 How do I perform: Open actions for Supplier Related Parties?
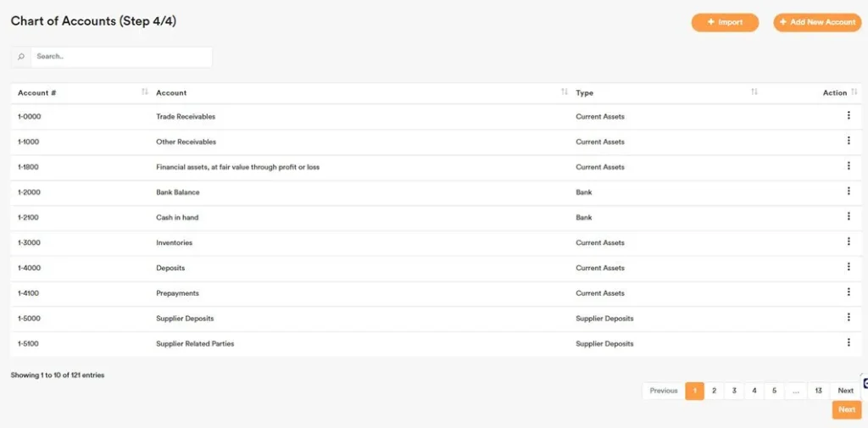[848, 343]
